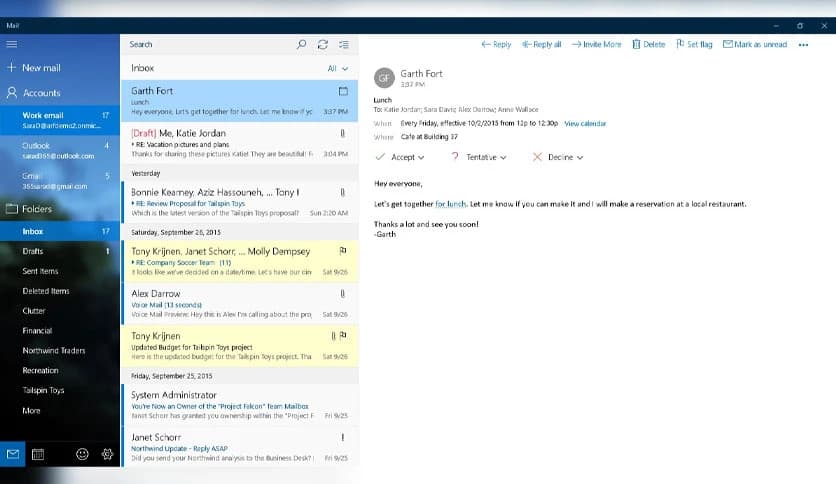836x484 pixels.
Task: Click flag icon on Company Soccer Team email
Action: [343, 251]
